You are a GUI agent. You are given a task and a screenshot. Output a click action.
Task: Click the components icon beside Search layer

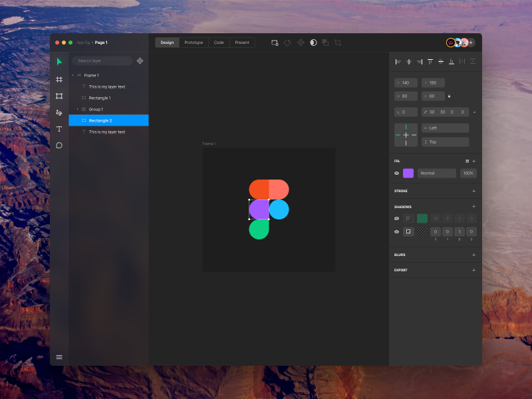(x=140, y=61)
